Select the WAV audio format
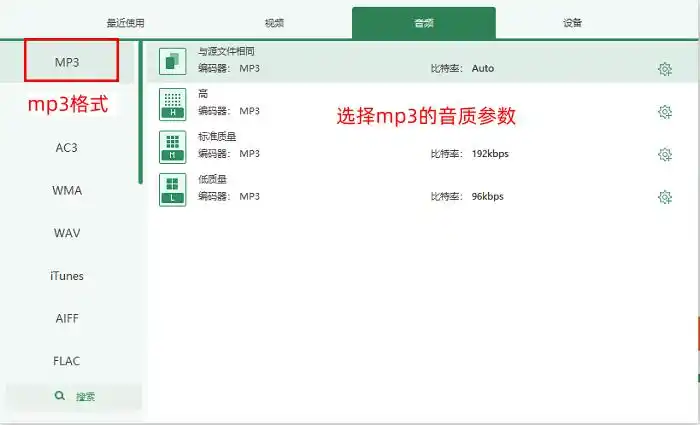Viewport: 700px width, 425px height. click(x=67, y=233)
